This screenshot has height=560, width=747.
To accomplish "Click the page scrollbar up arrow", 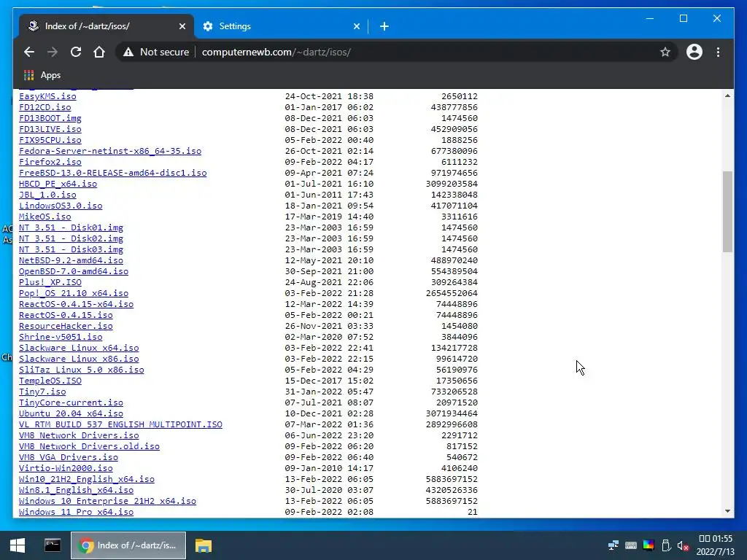I will [727, 96].
